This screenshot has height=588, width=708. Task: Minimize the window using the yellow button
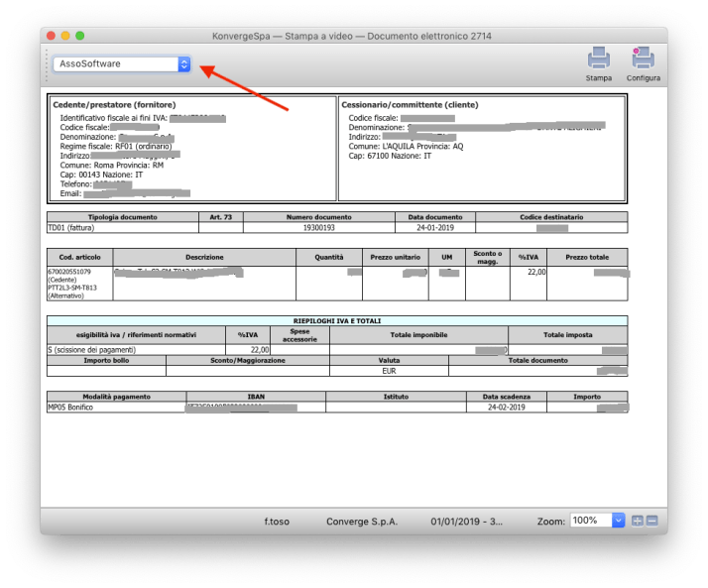[x=65, y=36]
